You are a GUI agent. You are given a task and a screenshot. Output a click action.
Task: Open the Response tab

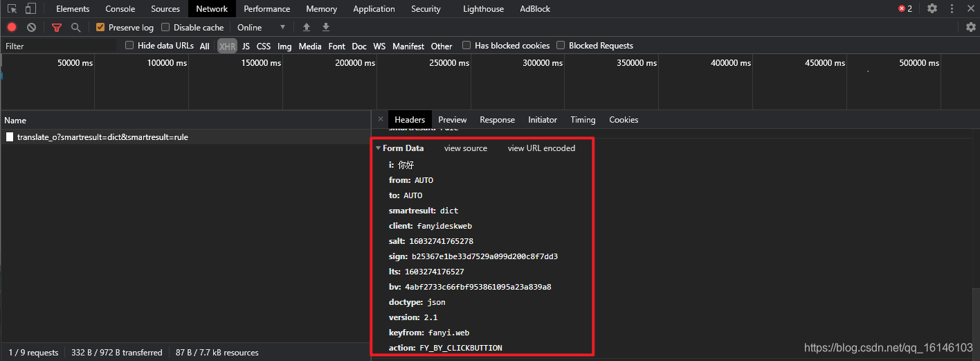pos(498,119)
